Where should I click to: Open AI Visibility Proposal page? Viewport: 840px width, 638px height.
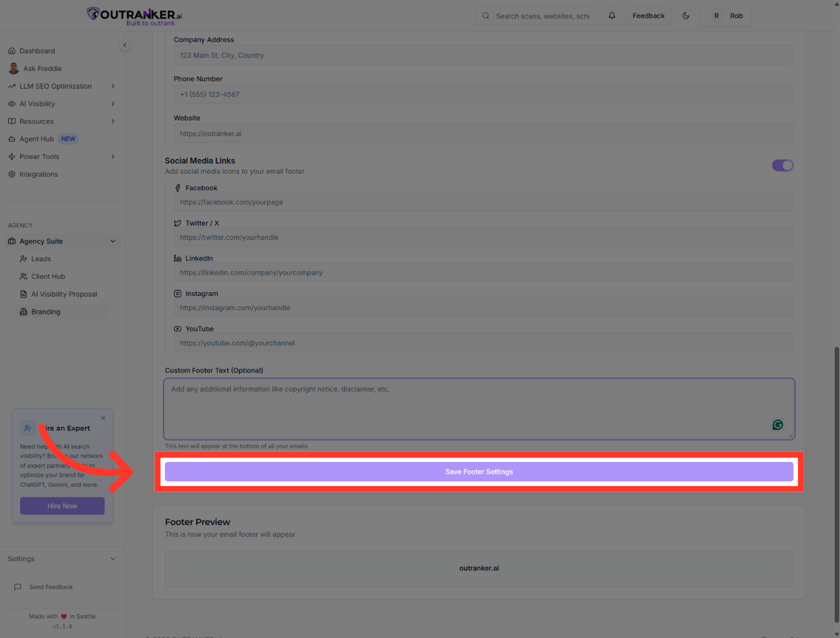(x=63, y=294)
